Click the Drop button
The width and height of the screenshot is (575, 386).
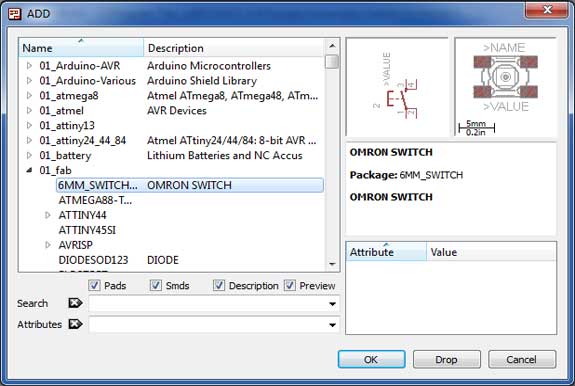(x=447, y=359)
